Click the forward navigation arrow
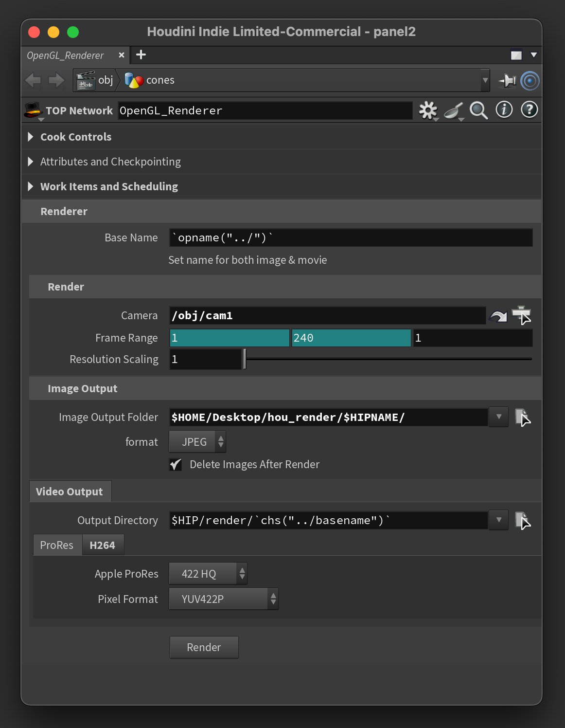Screen dimensions: 565x728 point(56,80)
